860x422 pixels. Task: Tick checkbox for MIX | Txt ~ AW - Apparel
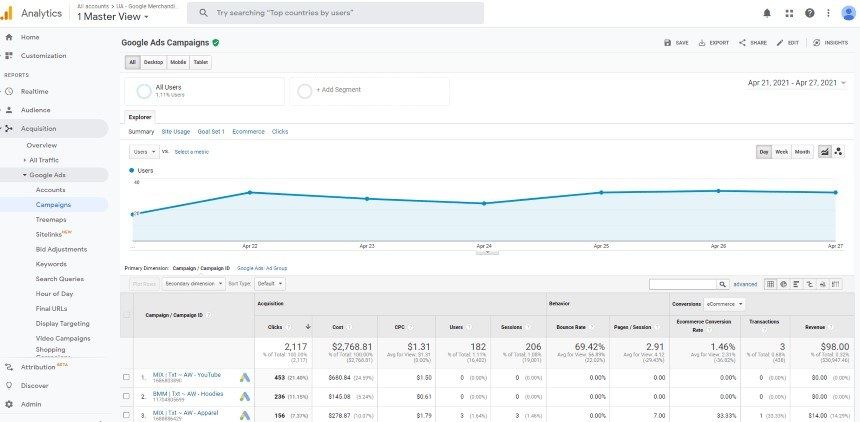tap(127, 415)
